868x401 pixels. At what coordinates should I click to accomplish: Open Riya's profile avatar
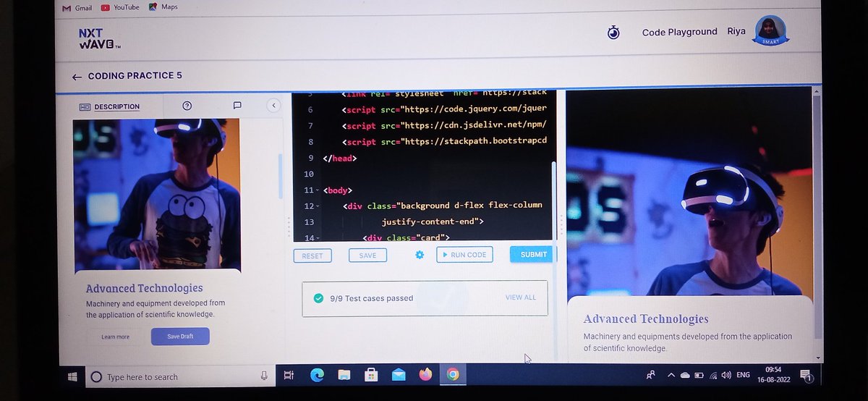coord(770,32)
